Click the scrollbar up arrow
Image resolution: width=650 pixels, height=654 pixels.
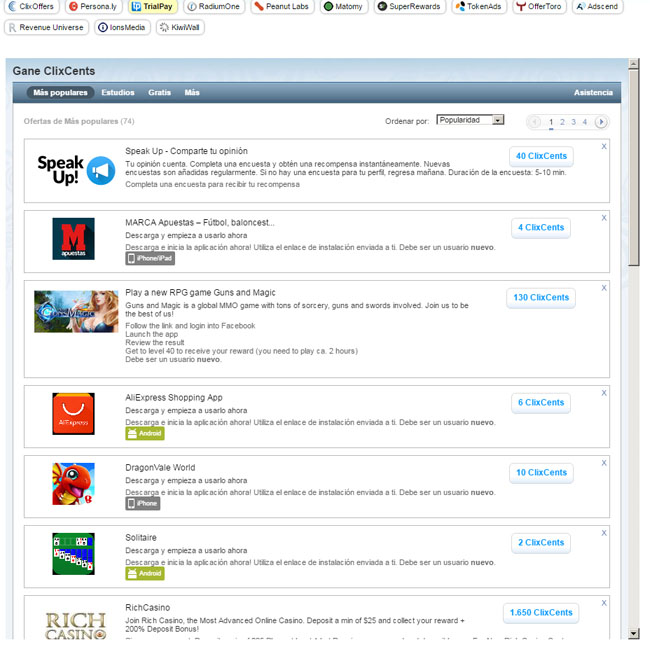pos(634,64)
